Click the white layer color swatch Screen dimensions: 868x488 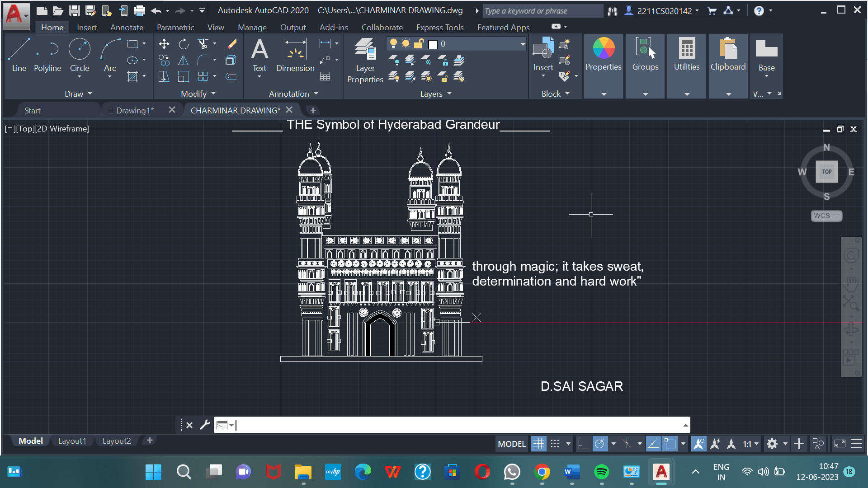(x=433, y=44)
